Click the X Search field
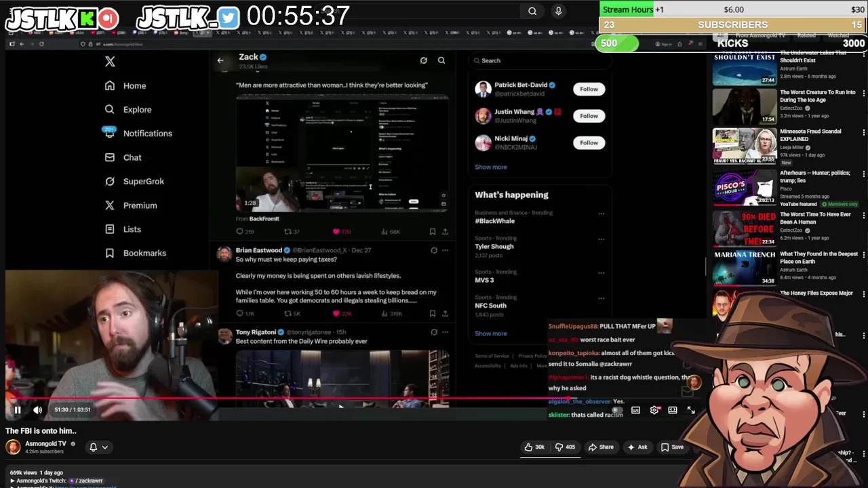868x488 pixels. pos(539,60)
